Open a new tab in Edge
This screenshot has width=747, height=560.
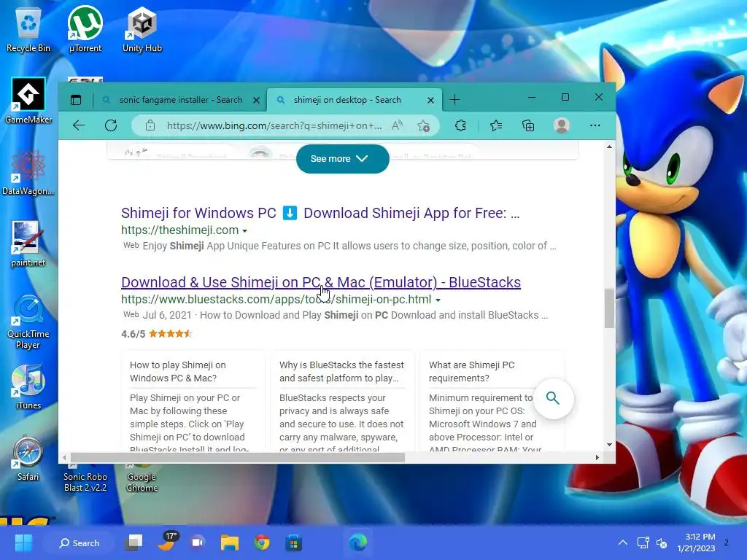(455, 99)
